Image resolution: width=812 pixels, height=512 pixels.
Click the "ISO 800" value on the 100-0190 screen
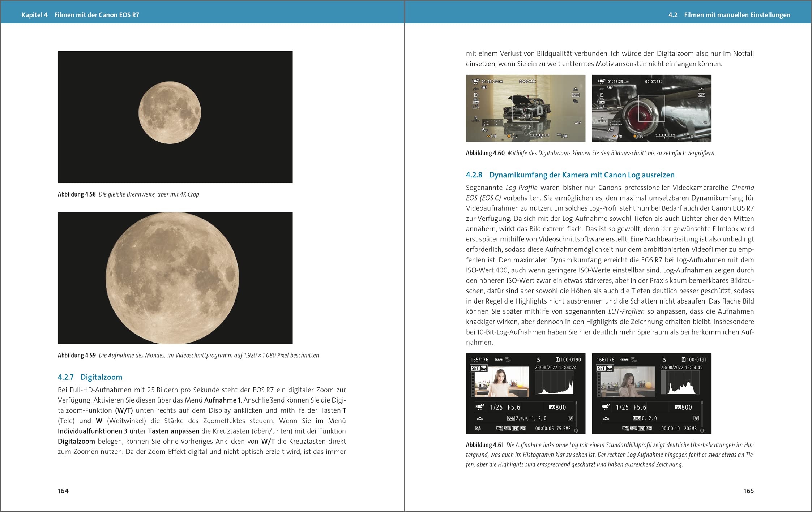(557, 407)
